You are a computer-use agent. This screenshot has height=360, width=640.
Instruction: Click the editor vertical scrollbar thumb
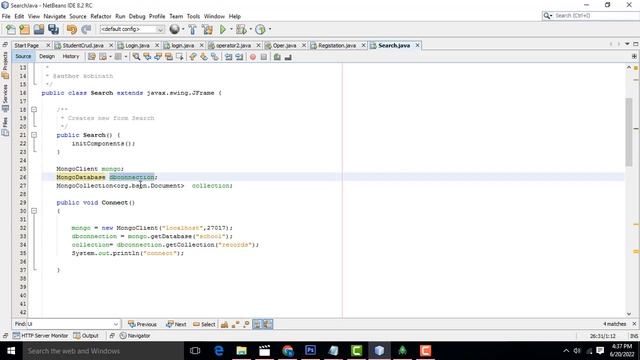click(x=629, y=132)
